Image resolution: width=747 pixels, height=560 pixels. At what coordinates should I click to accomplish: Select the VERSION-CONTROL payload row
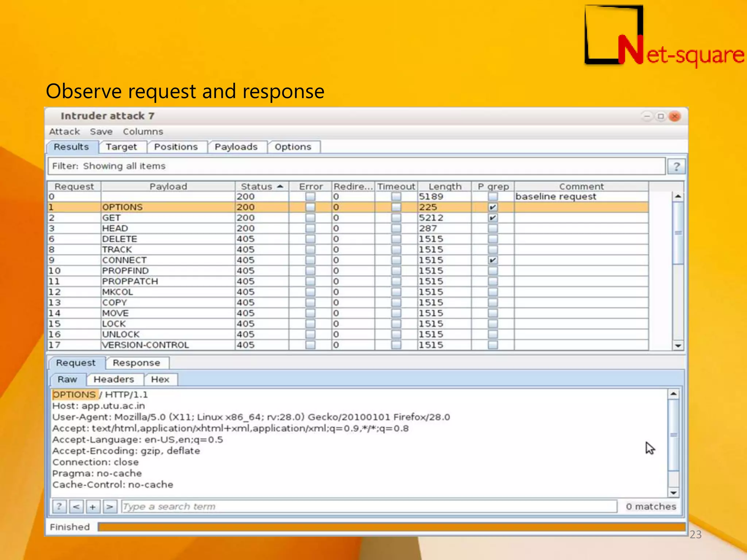pyautogui.click(x=348, y=345)
